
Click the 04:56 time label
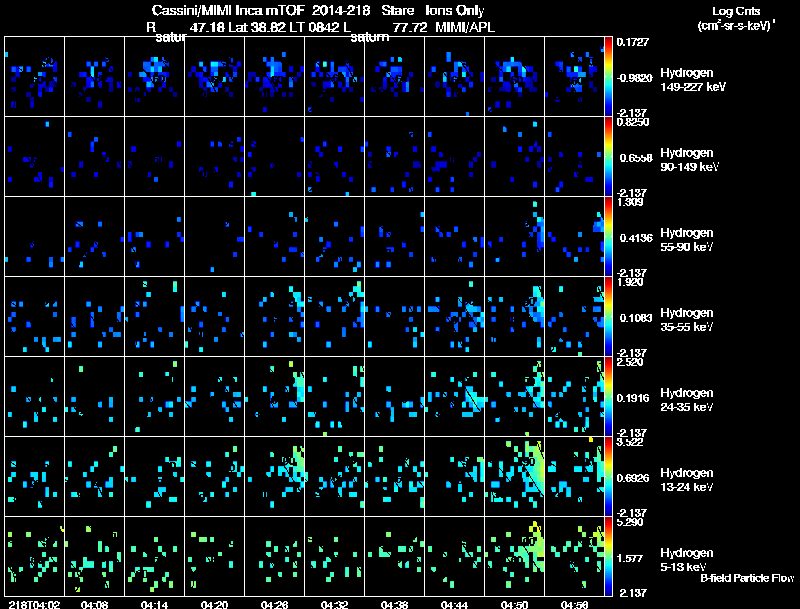coord(574,604)
